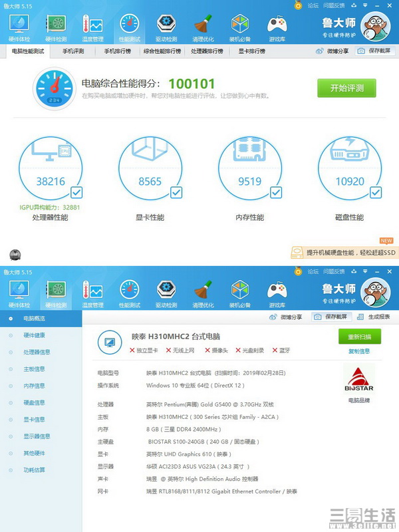Click 保存截屏 in the bottom window
This screenshot has width=399, height=532.
click(331, 317)
